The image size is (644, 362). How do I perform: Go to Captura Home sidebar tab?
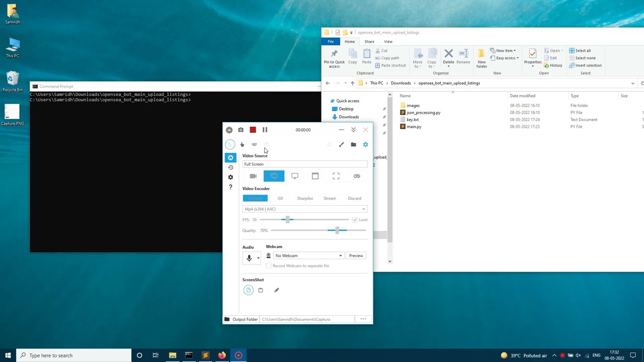pyautogui.click(x=230, y=158)
